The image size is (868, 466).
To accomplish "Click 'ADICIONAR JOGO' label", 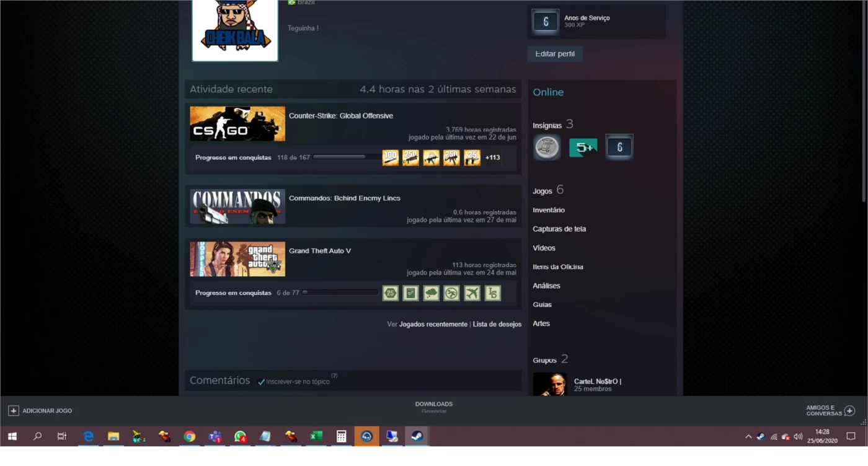I will 47,411.
